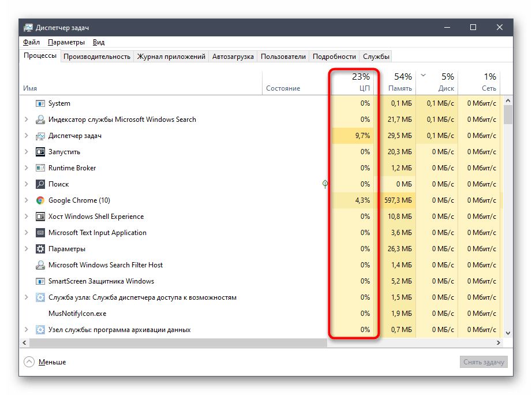
Task: Click Chrome's 597,3 МБ memory value
Action: (x=398, y=200)
